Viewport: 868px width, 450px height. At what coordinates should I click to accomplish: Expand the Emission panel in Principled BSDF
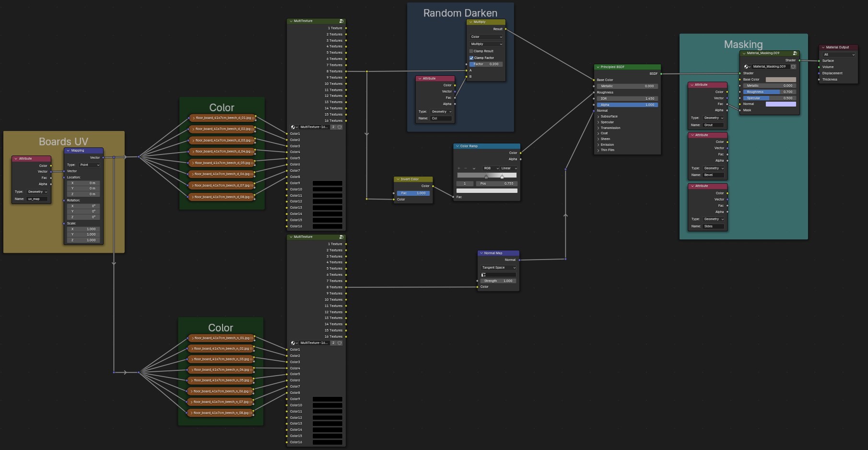(607, 144)
